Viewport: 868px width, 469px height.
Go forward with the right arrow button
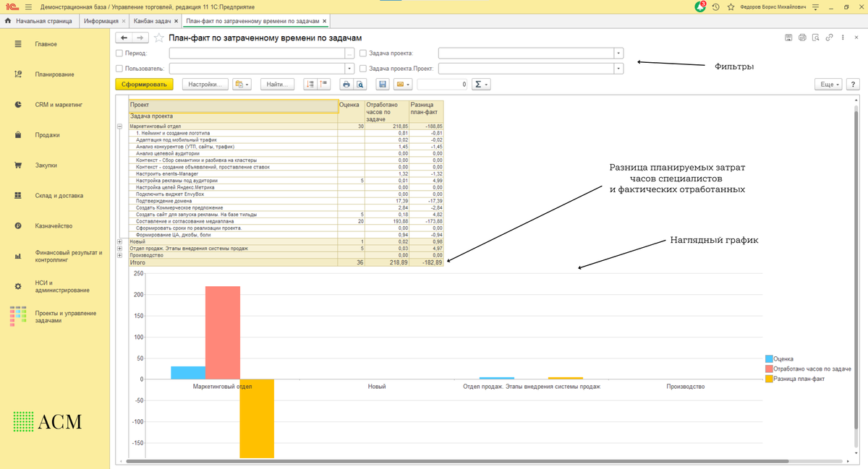[140, 38]
